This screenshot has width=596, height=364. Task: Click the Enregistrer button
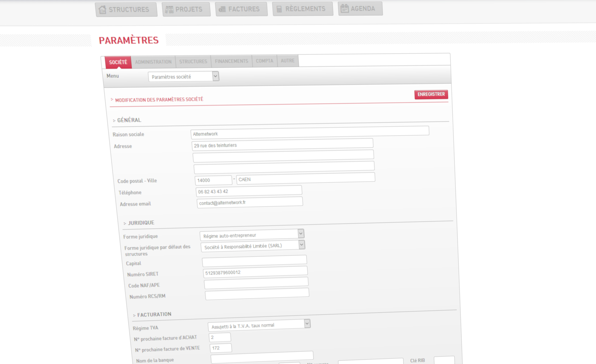coord(431,94)
